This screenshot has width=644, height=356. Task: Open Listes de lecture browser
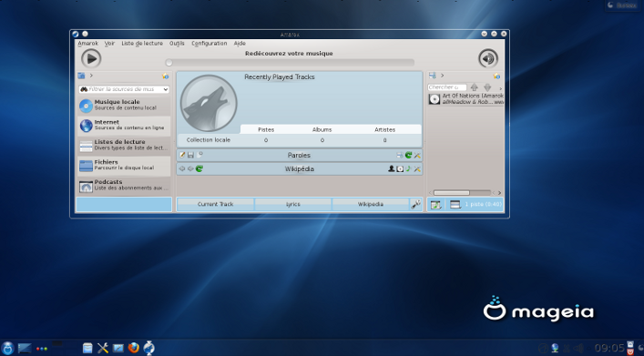[124, 146]
